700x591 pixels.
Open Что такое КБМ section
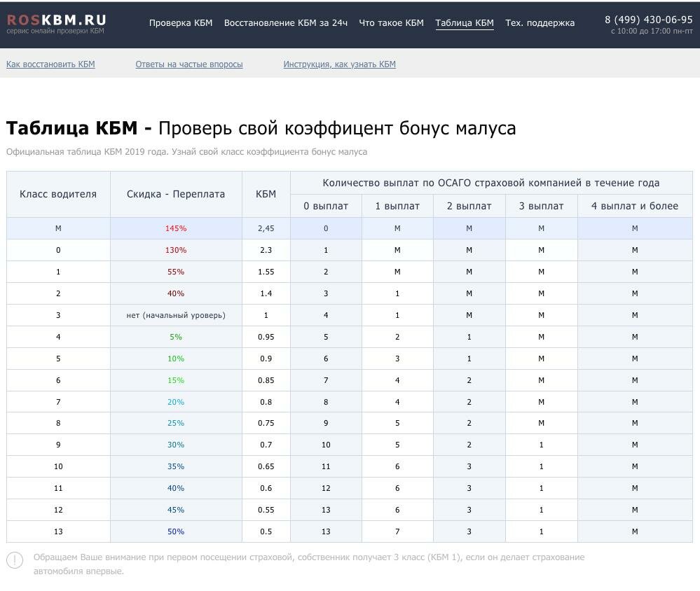coord(391,23)
